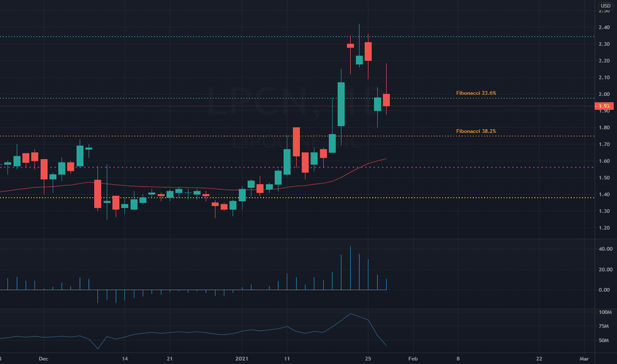The image size is (617, 364).
Task: Click the 8 date label on time axis
Action: tap(458, 359)
